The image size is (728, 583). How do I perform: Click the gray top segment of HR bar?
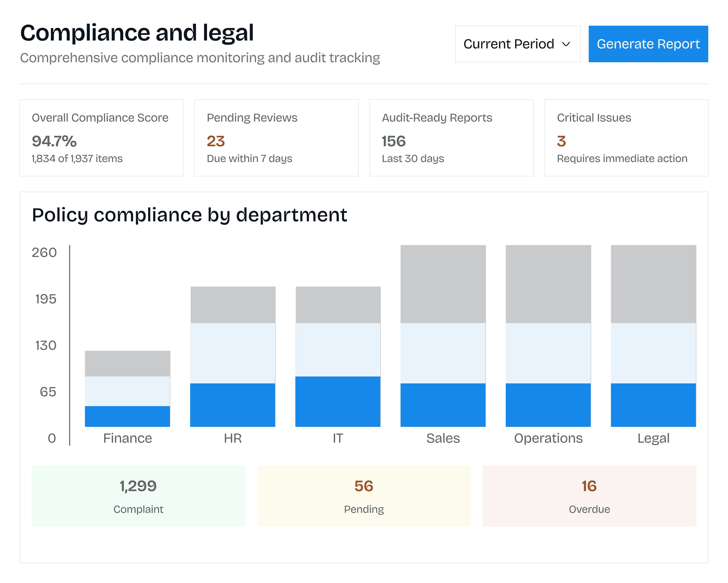(x=233, y=305)
